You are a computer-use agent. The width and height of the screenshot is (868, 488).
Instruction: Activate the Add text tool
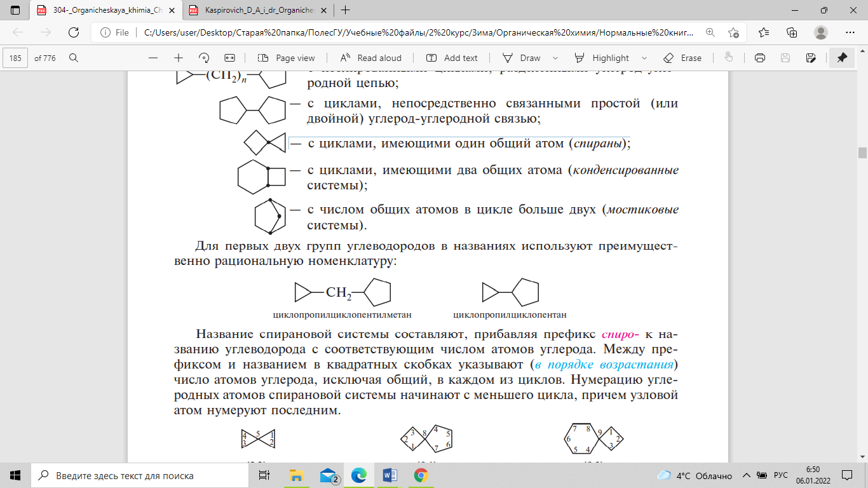click(x=452, y=58)
